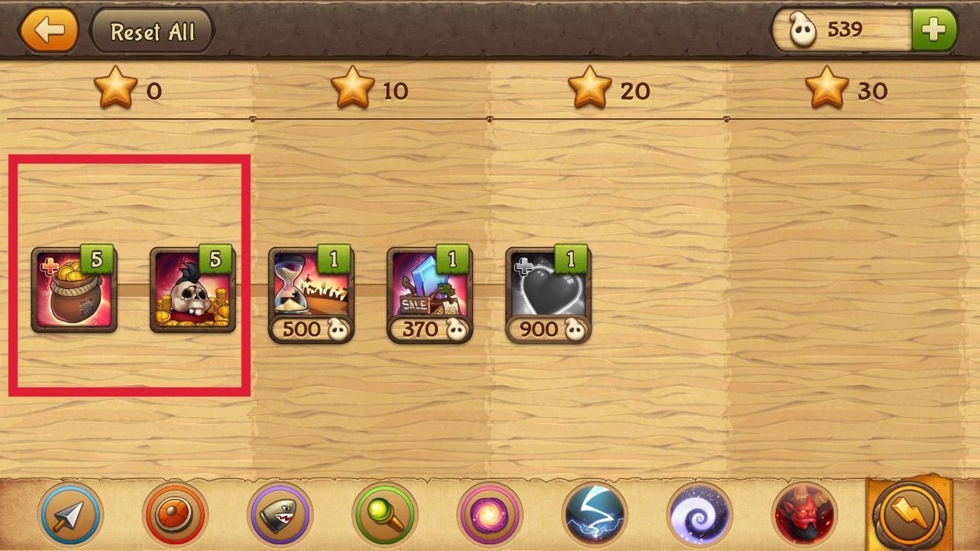Open the red demon face category tab
The height and width of the screenshot is (551, 980).
coord(804,514)
